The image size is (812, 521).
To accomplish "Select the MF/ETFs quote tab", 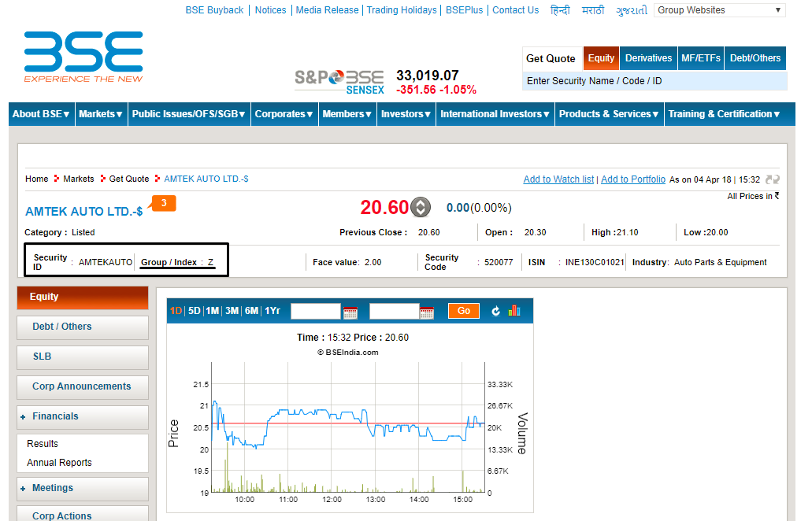I will [x=701, y=58].
